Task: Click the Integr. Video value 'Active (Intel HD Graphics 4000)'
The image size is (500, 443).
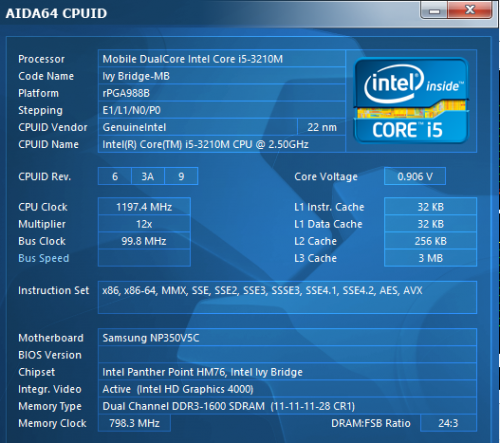Action: (287, 389)
